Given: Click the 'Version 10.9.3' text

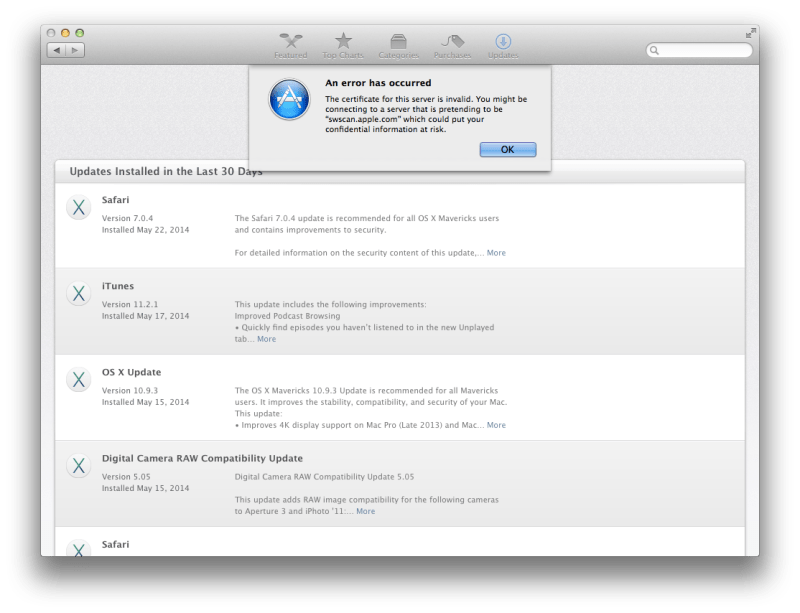Looking at the screenshot, I should [x=130, y=390].
